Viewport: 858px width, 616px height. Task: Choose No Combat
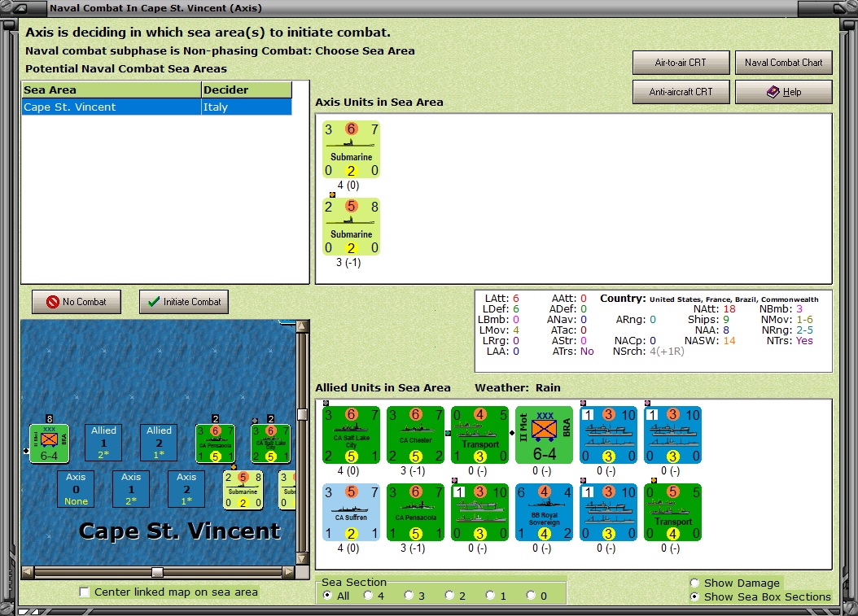click(76, 301)
